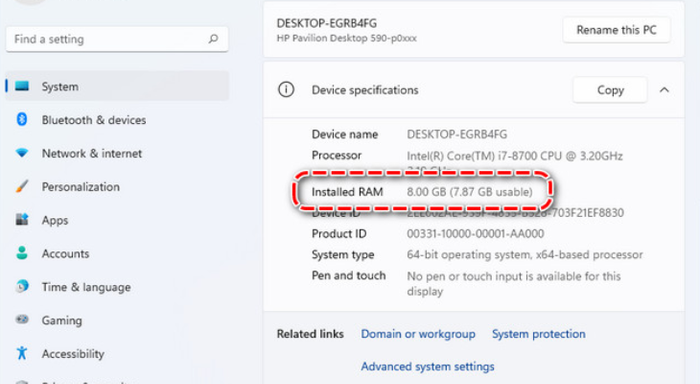The image size is (700, 384).
Task: Click the Rename this PC button
Action: [617, 30]
